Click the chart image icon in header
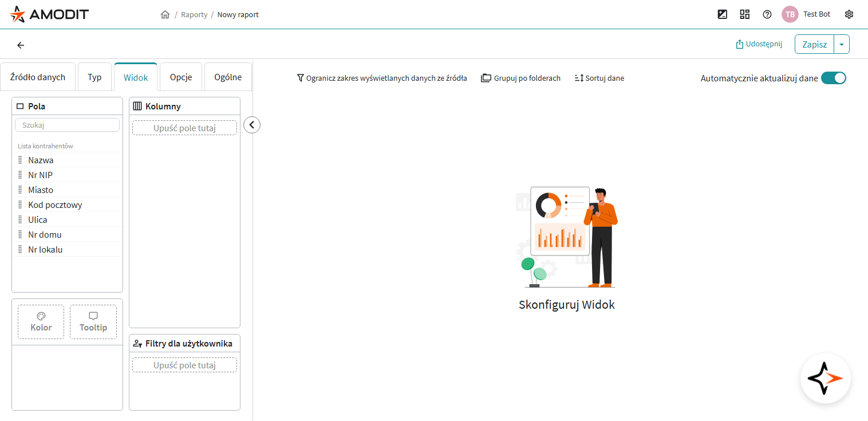 click(723, 14)
